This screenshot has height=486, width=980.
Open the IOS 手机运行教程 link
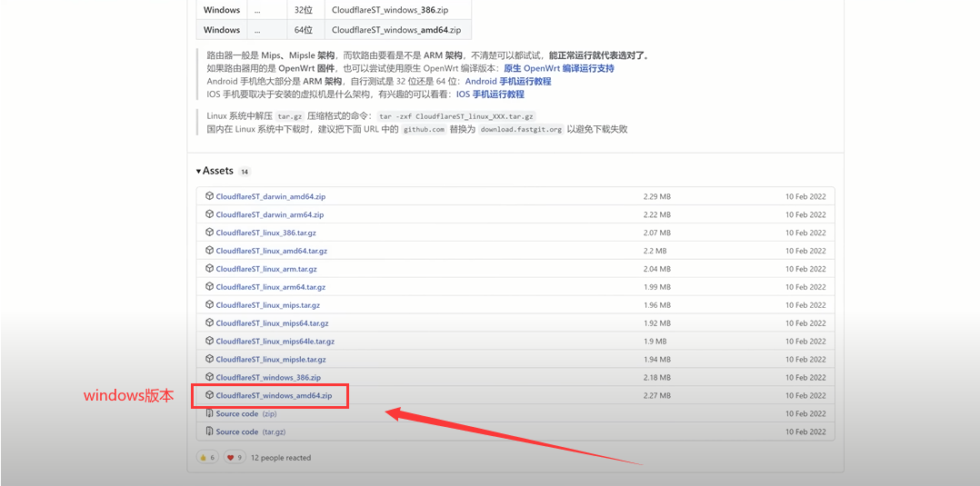point(489,94)
